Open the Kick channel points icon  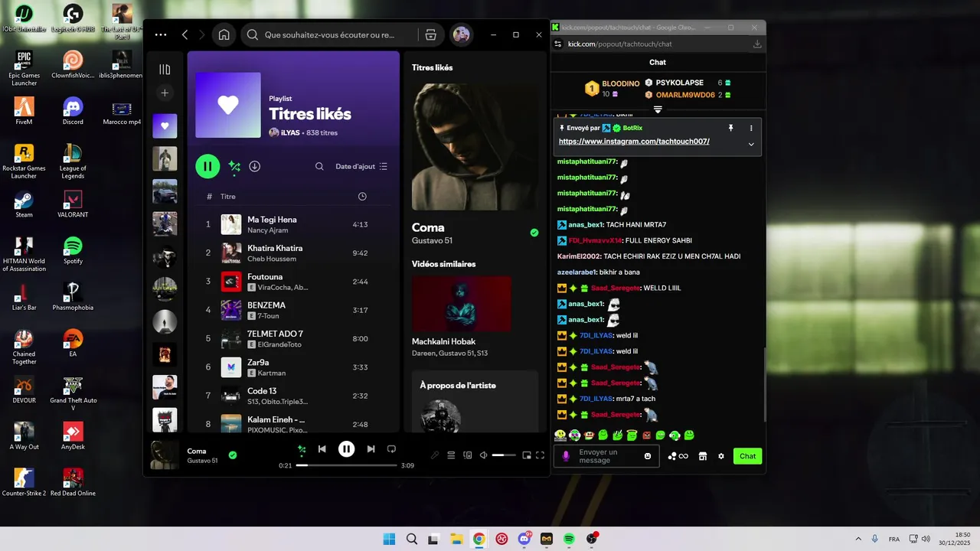678,456
